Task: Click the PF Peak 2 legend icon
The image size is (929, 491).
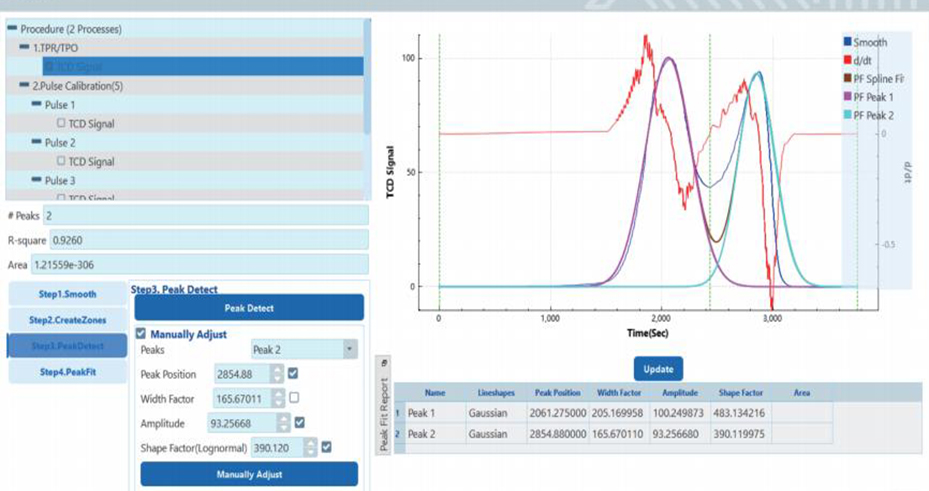Action: click(848, 114)
